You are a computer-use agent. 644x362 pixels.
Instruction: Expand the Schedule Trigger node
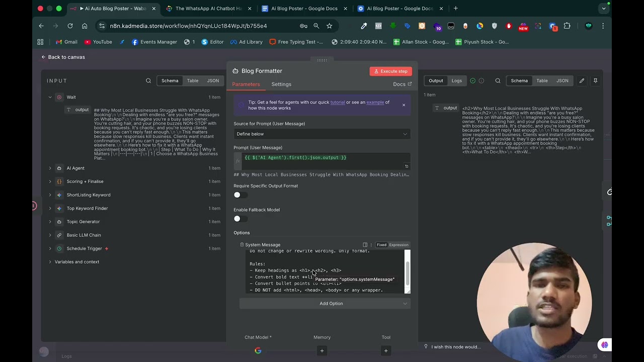pyautogui.click(x=50, y=248)
